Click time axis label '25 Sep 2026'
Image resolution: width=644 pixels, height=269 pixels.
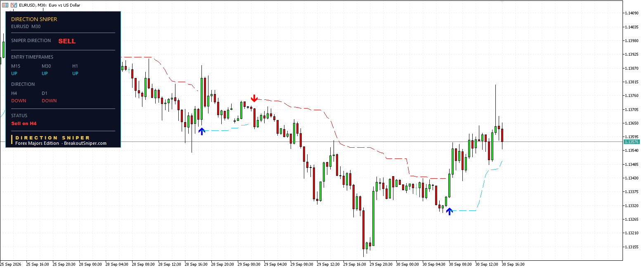(11, 264)
